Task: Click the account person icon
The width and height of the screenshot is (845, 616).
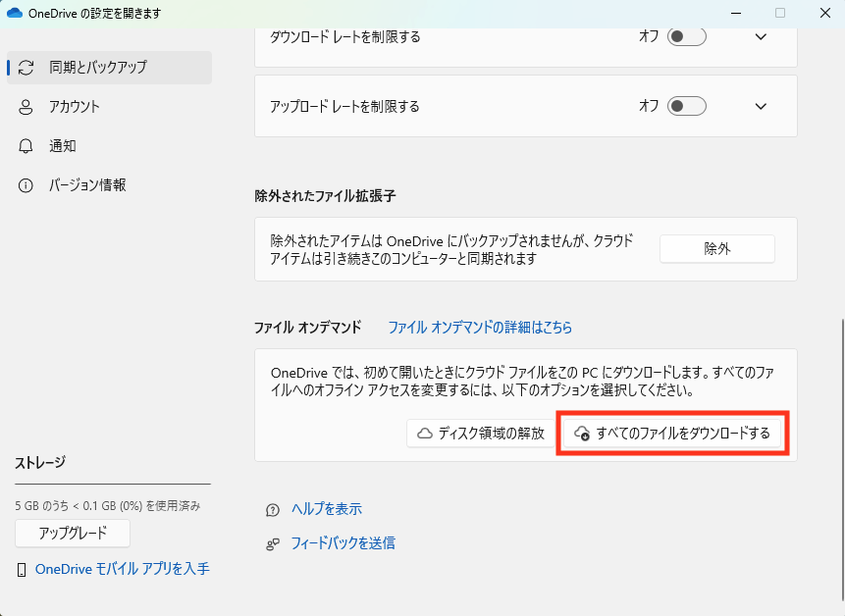Action: tap(26, 107)
